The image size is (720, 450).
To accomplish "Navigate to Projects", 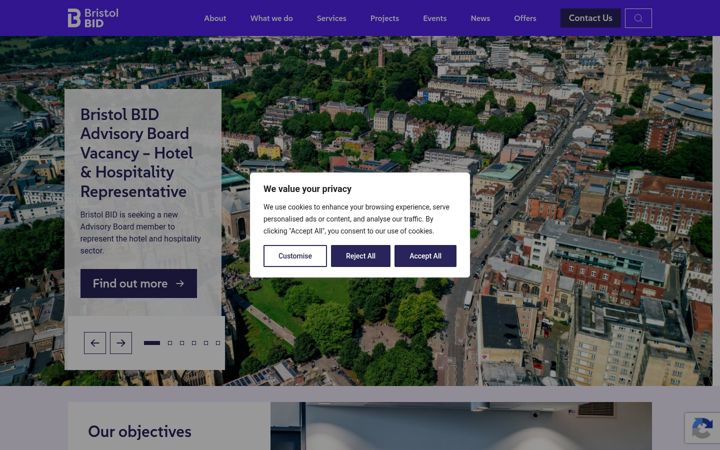I will (385, 18).
